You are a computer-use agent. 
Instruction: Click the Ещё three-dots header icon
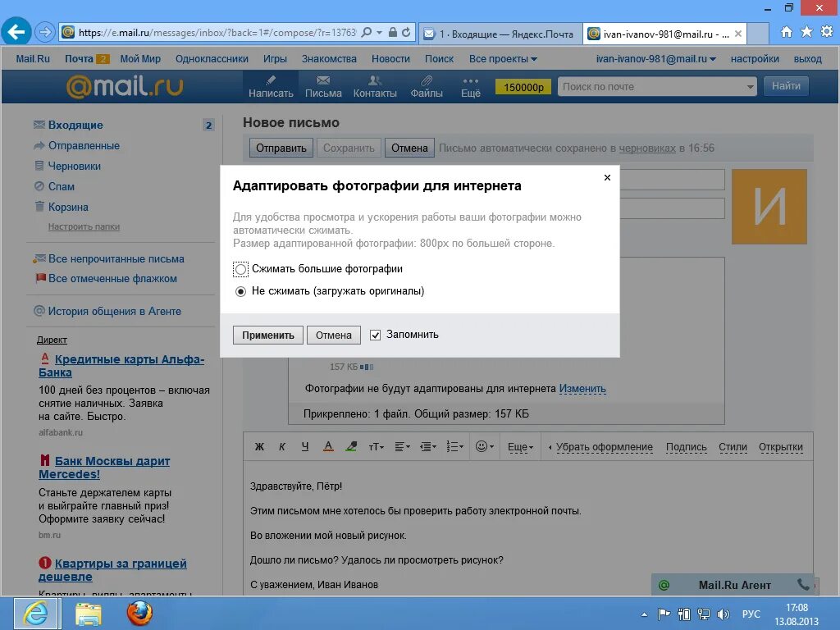470,87
